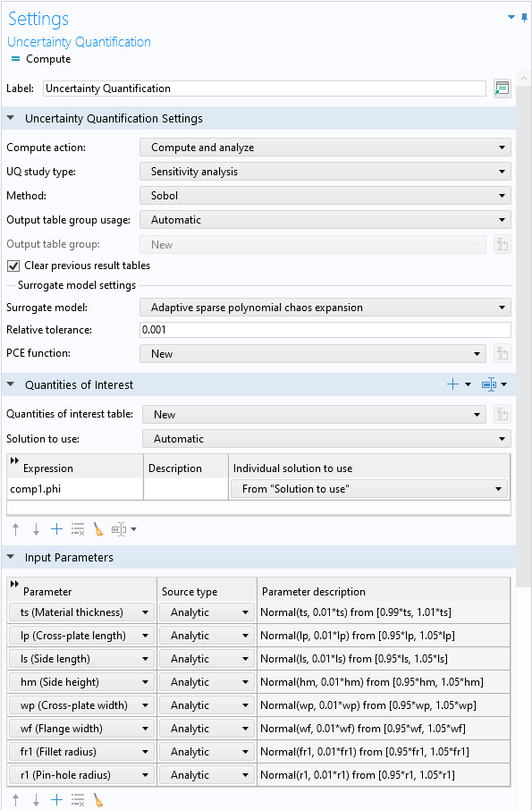The image size is (532, 810).
Task: Open the add quantity dropdown arrow in header
Action: tap(468, 384)
